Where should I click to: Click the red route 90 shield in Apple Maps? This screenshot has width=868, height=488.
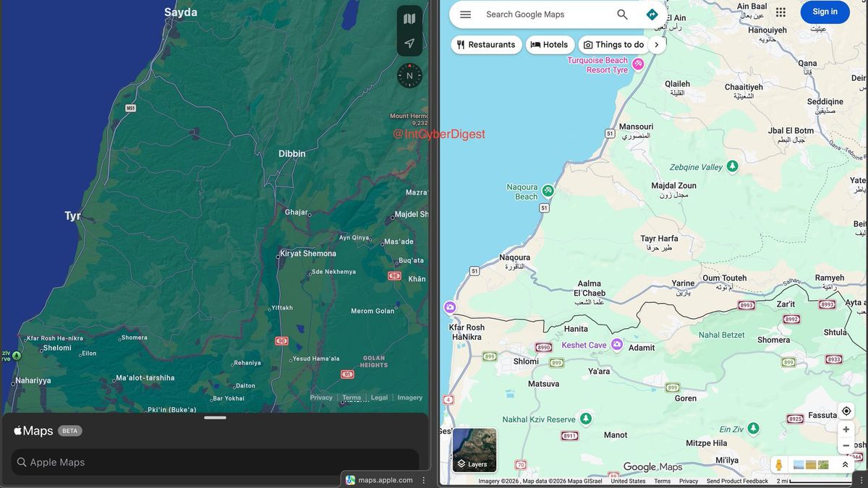tap(282, 341)
